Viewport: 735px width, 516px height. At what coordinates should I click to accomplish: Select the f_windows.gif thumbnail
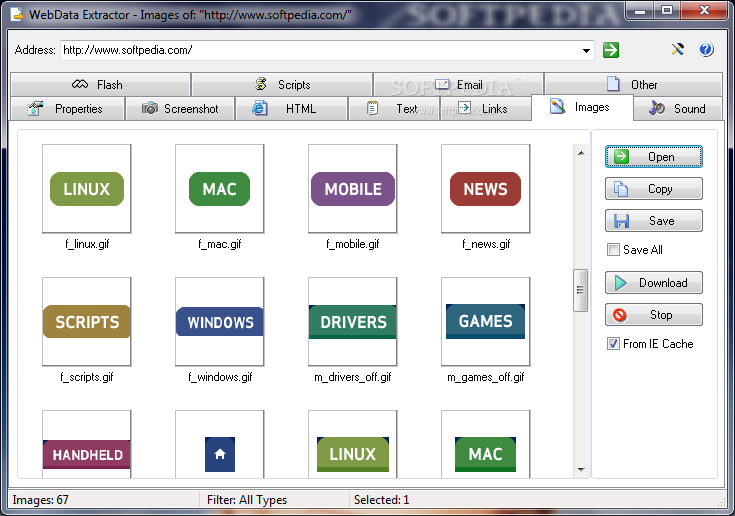coord(220,322)
